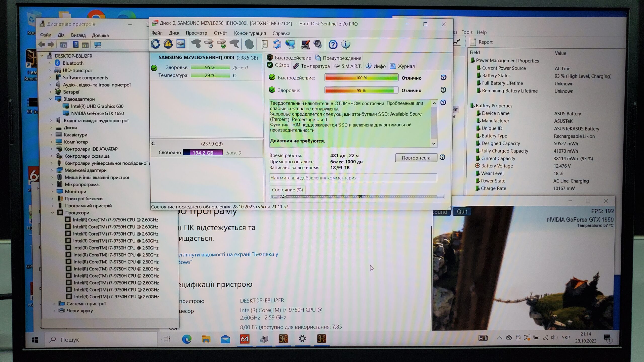Click the info bubble toolbar icon
The height and width of the screenshot is (362, 644).
(346, 44)
